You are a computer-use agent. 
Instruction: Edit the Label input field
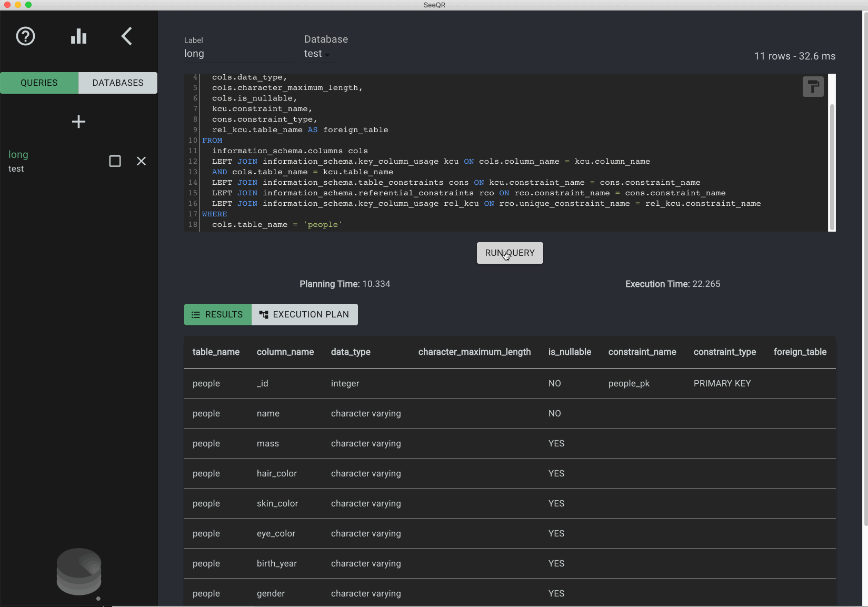(x=238, y=54)
